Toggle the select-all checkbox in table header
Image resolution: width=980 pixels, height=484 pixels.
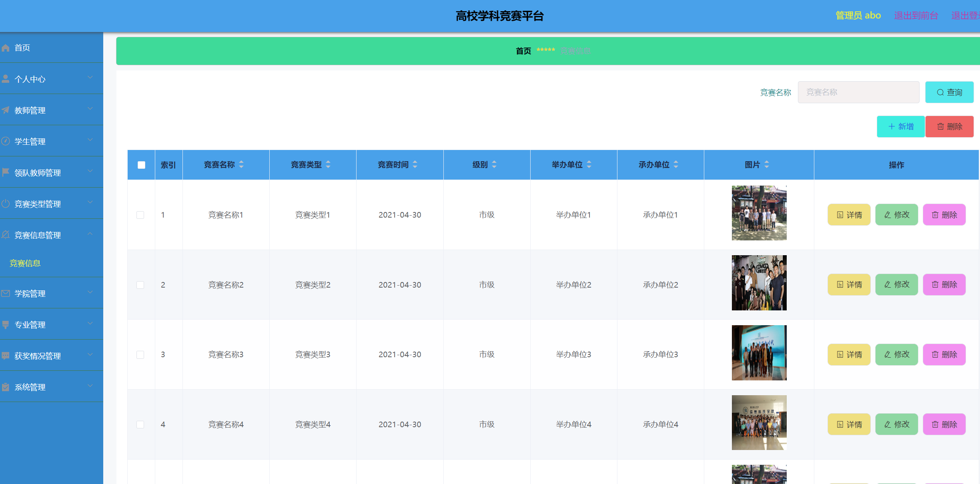pos(141,164)
